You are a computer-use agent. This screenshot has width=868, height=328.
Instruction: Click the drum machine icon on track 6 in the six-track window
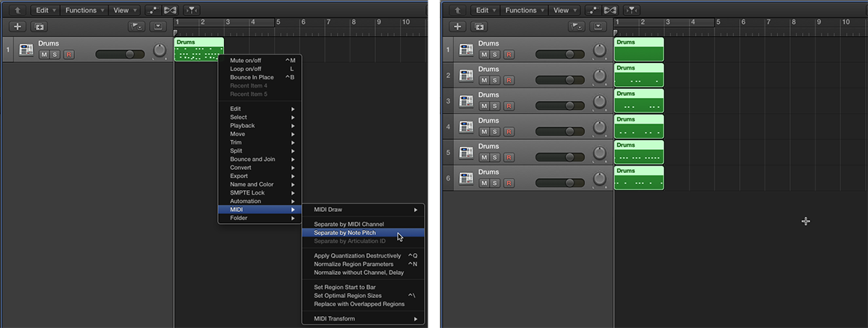466,178
